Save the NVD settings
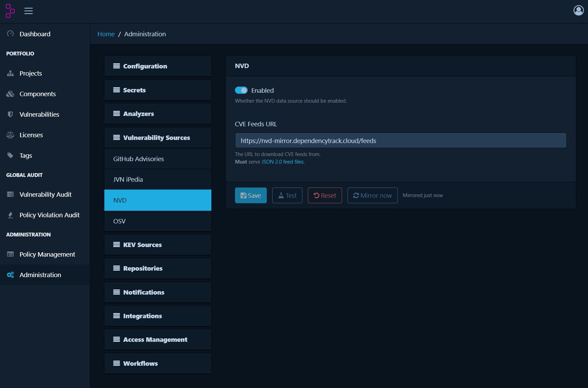Screen dimensions: 588x388 pos(251,195)
